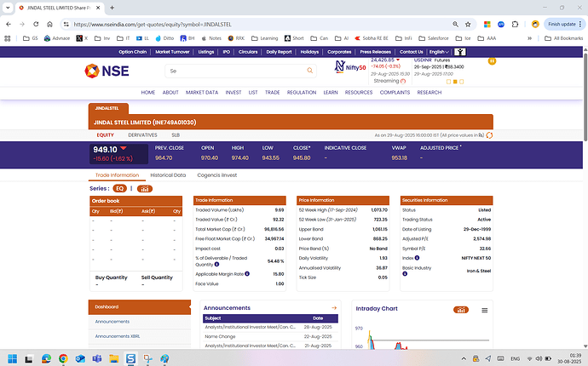Click the browser zoom magnifier icon in address bar

pyautogui.click(x=455, y=25)
